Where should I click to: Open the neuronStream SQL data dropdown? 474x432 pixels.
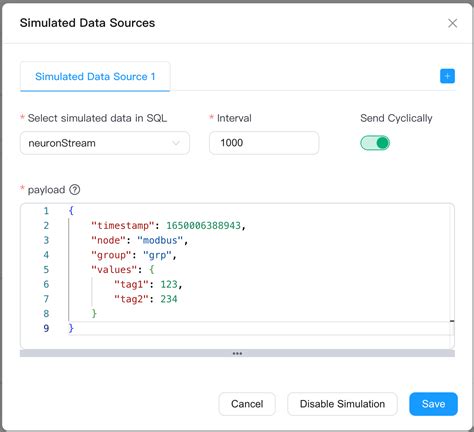[x=105, y=143]
